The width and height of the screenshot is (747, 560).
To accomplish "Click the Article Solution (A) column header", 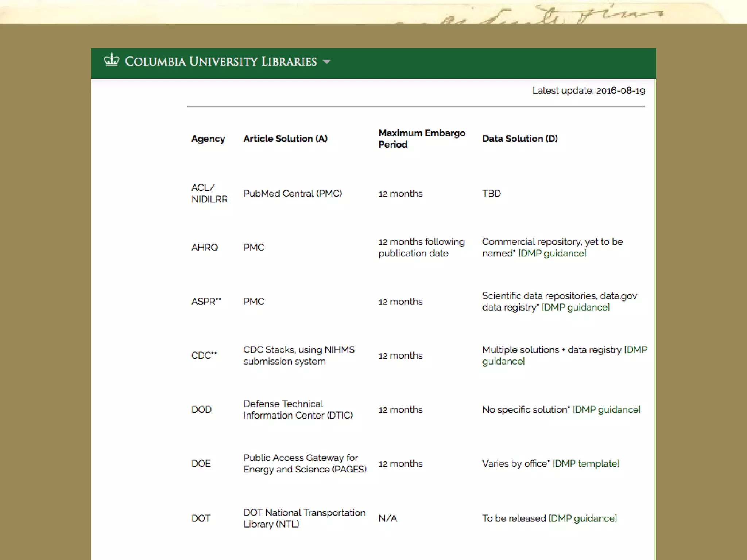I will [x=285, y=139].
